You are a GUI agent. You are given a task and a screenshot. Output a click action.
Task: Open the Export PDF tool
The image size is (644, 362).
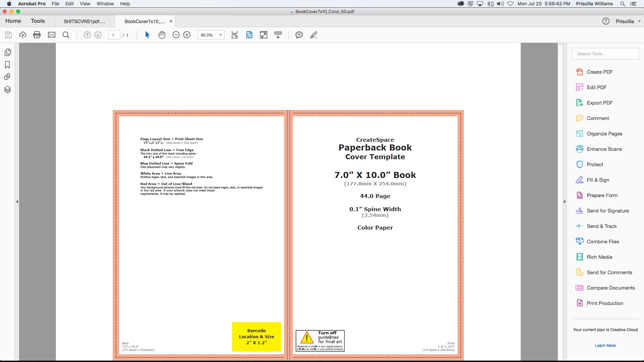pyautogui.click(x=599, y=103)
